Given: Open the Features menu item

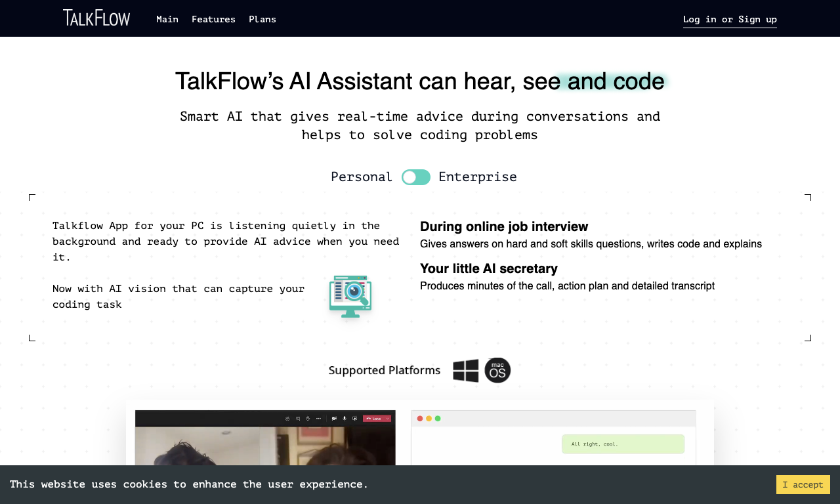Looking at the screenshot, I should click(x=213, y=19).
